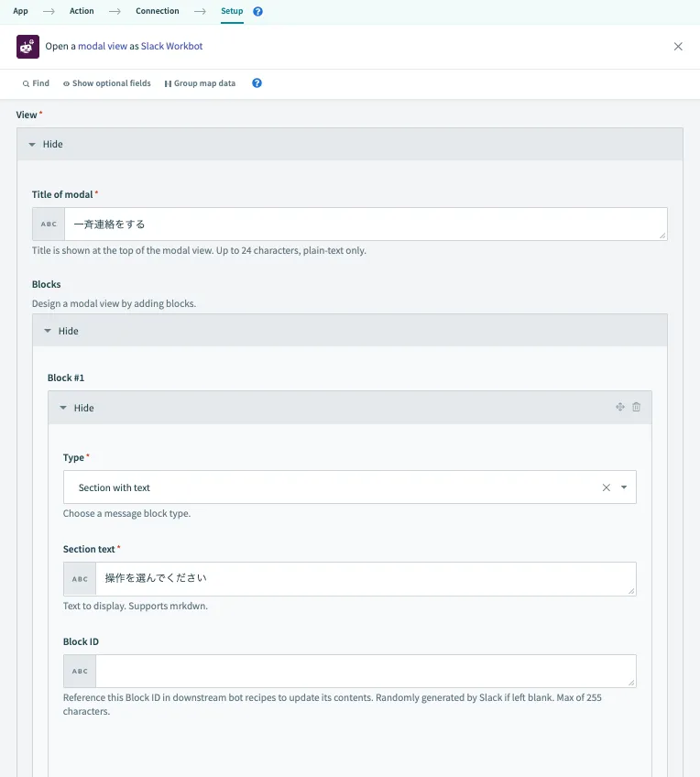Open the modal view link
Screen dimensions: 700x777
(x=103, y=46)
